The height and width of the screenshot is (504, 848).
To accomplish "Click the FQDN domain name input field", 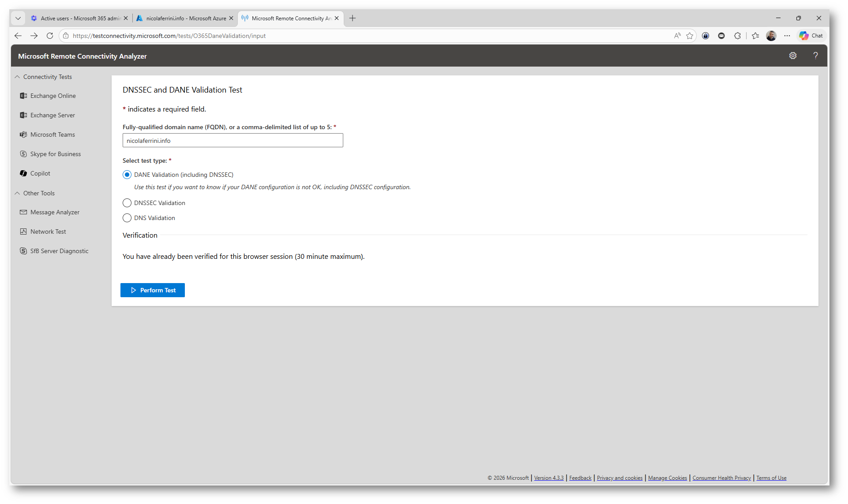I will click(x=233, y=141).
